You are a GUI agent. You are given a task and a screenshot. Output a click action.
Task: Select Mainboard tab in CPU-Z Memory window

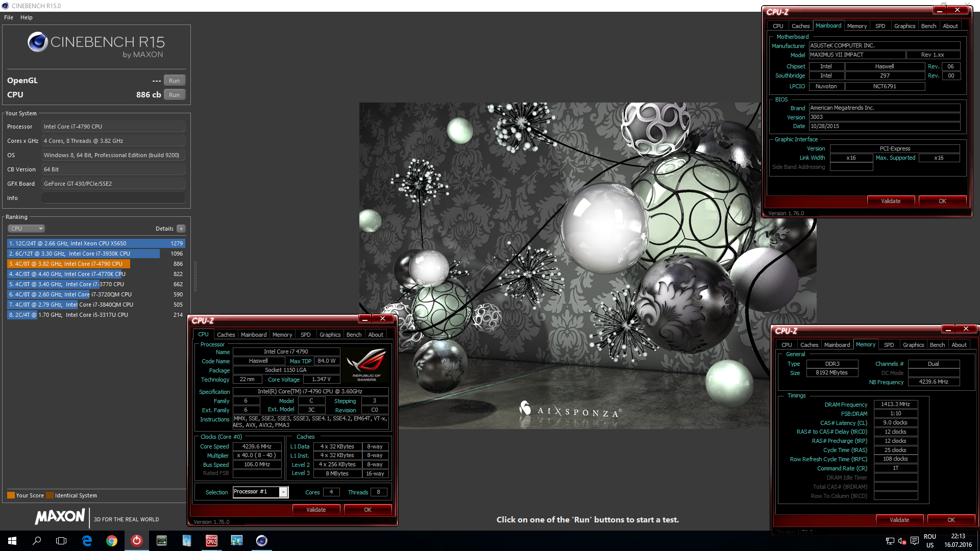(x=837, y=345)
